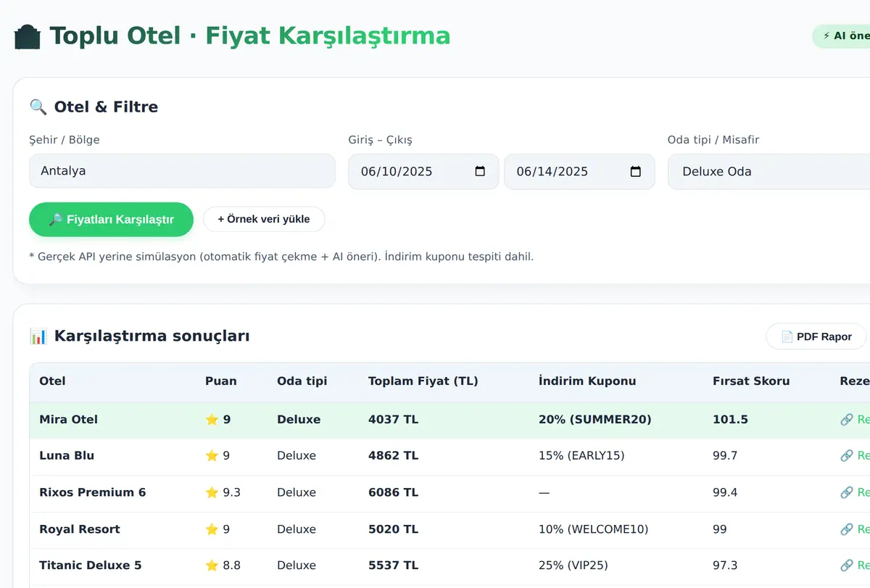Select the Mira Otel hotel name
This screenshot has width=870, height=588.
(x=68, y=420)
